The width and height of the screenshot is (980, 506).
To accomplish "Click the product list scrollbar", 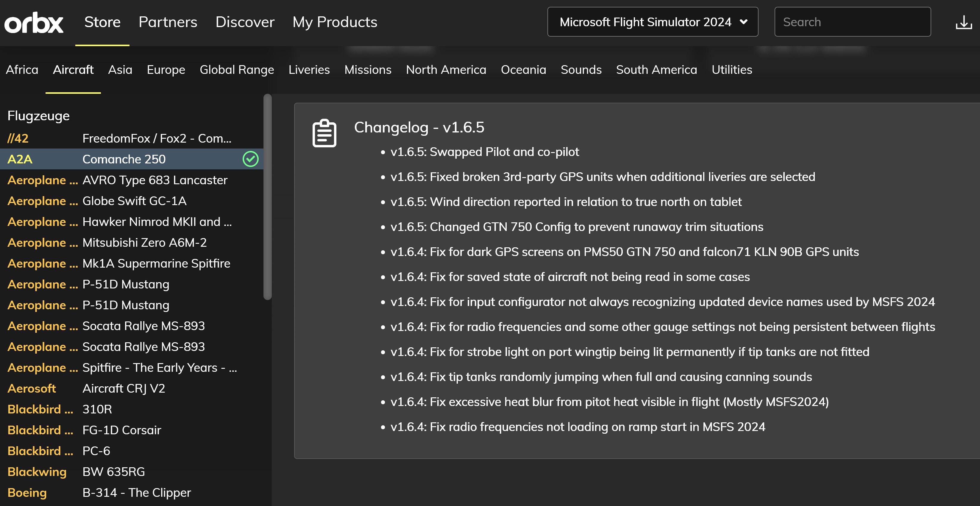I will coord(267,197).
